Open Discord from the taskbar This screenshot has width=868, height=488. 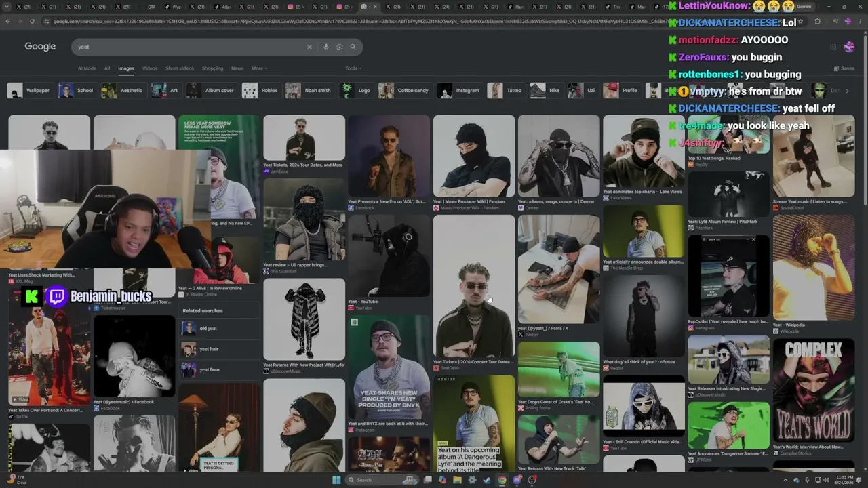[517, 480]
